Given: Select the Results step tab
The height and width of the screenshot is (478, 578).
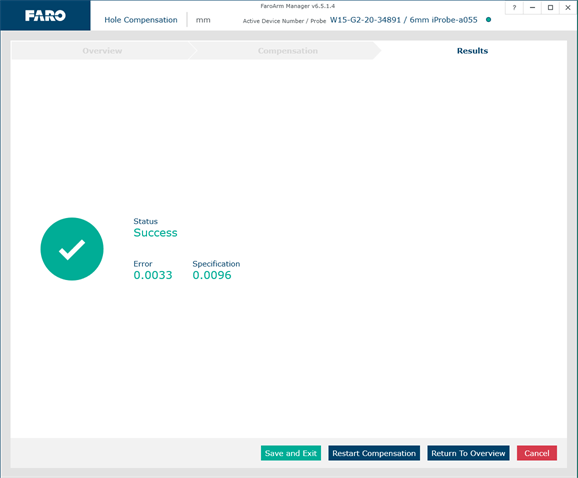Looking at the screenshot, I should pos(472,51).
